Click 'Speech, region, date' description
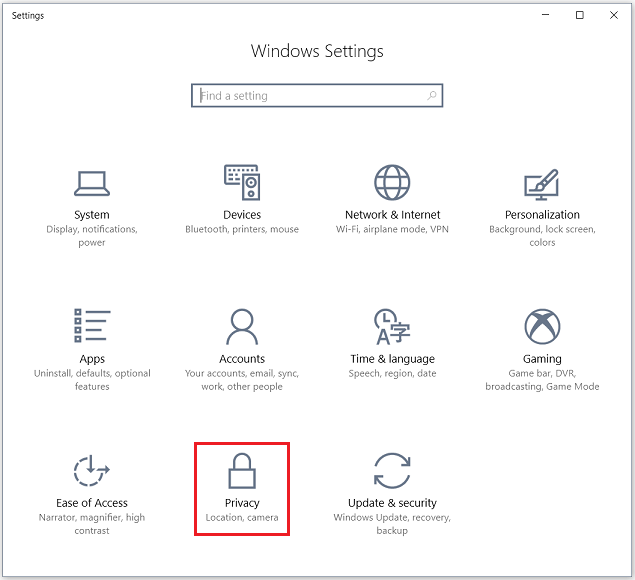The height and width of the screenshot is (580, 635). (x=392, y=373)
